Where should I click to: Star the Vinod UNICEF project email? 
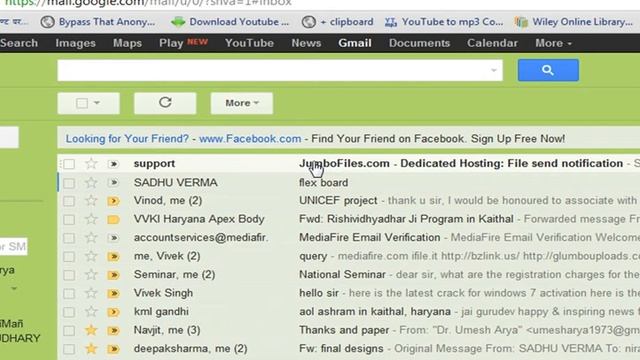(91, 201)
